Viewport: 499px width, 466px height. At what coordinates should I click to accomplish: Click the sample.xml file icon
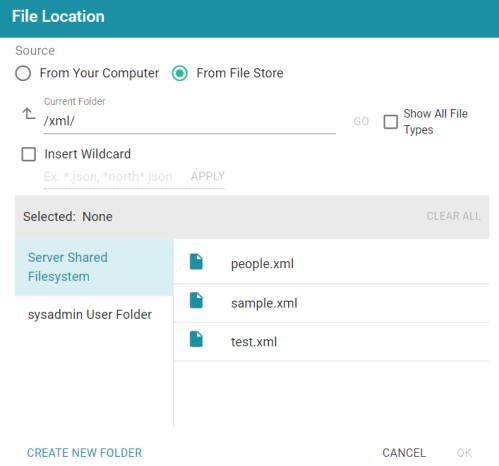(x=196, y=300)
